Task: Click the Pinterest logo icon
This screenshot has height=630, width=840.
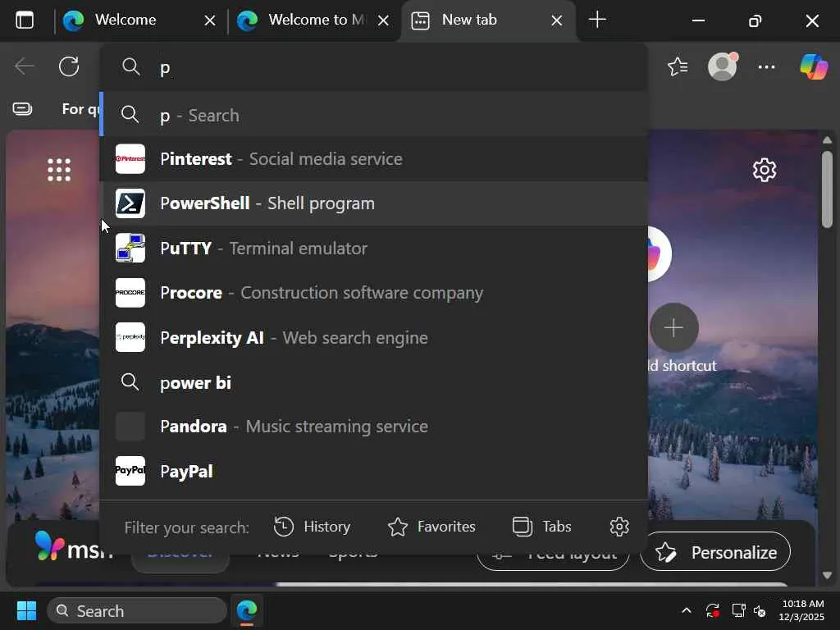Action: pos(130,159)
